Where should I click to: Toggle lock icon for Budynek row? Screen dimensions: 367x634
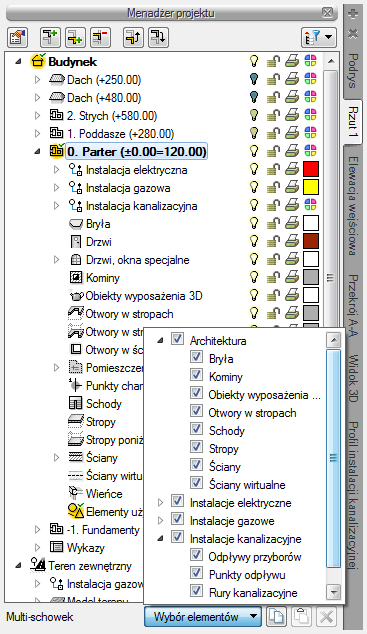274,61
